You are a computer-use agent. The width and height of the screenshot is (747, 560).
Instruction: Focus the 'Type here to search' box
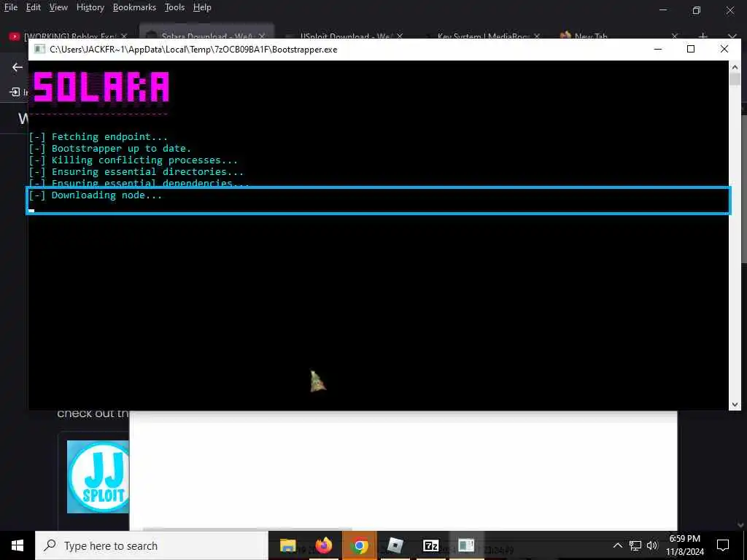click(152, 545)
